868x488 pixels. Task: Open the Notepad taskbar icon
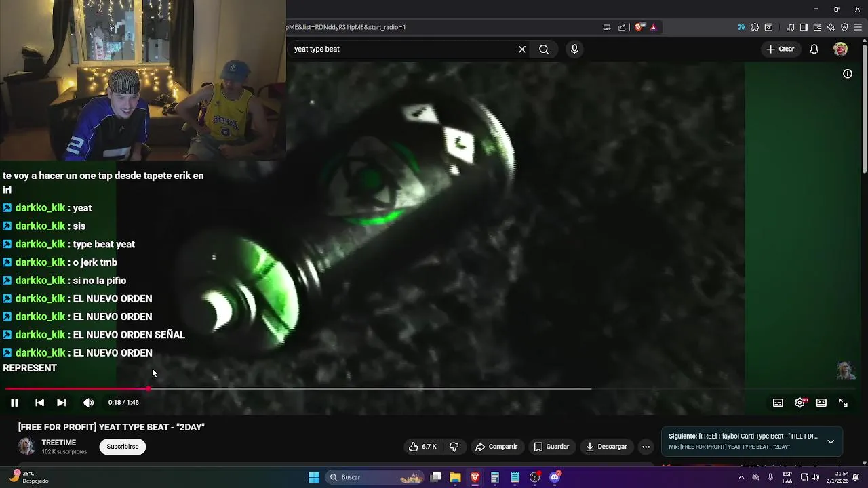[x=515, y=477]
